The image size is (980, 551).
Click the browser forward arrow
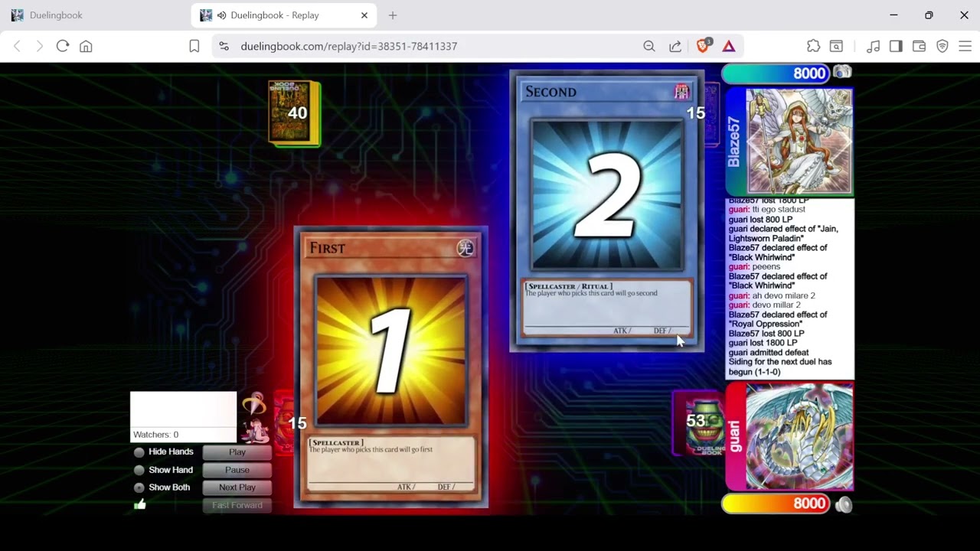[40, 46]
